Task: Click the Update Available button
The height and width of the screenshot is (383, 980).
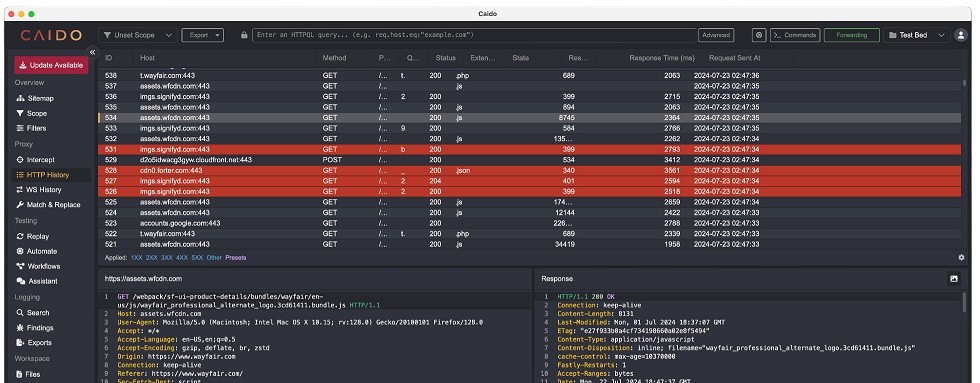Action: (51, 65)
